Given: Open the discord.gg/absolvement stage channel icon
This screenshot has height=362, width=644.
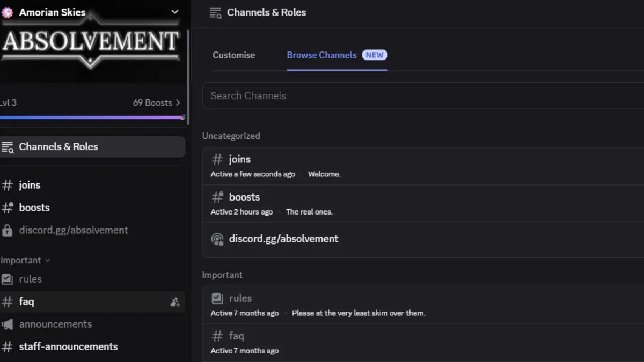Looking at the screenshot, I should tap(217, 239).
